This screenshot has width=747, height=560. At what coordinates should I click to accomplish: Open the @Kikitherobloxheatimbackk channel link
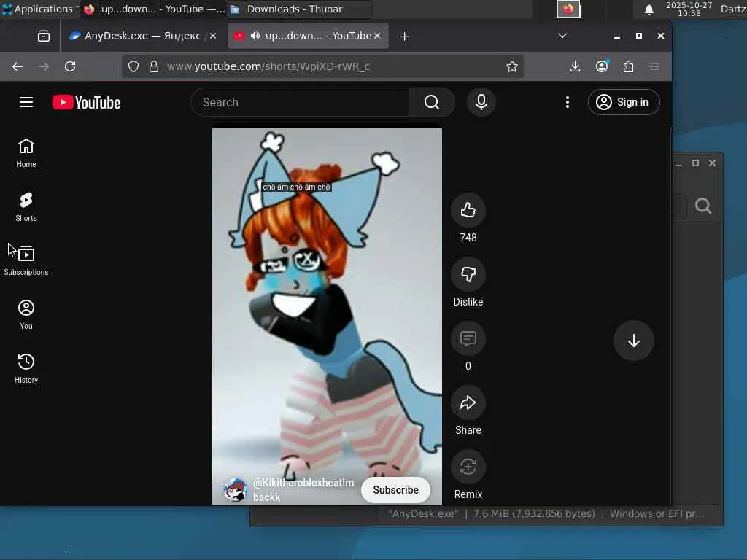pos(303,490)
